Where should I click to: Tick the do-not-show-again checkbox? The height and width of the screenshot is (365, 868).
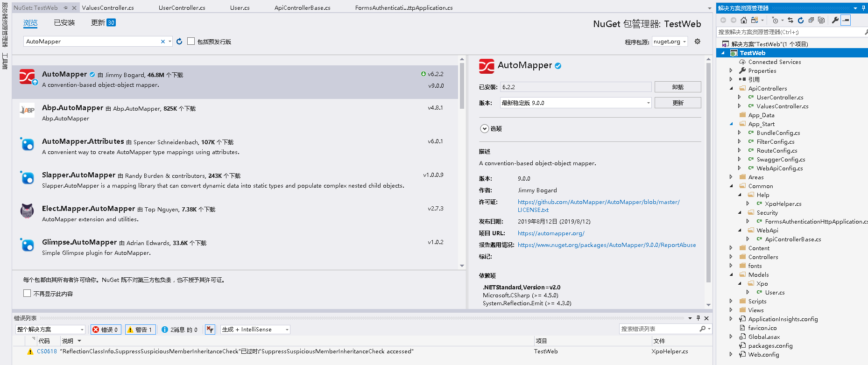click(27, 293)
